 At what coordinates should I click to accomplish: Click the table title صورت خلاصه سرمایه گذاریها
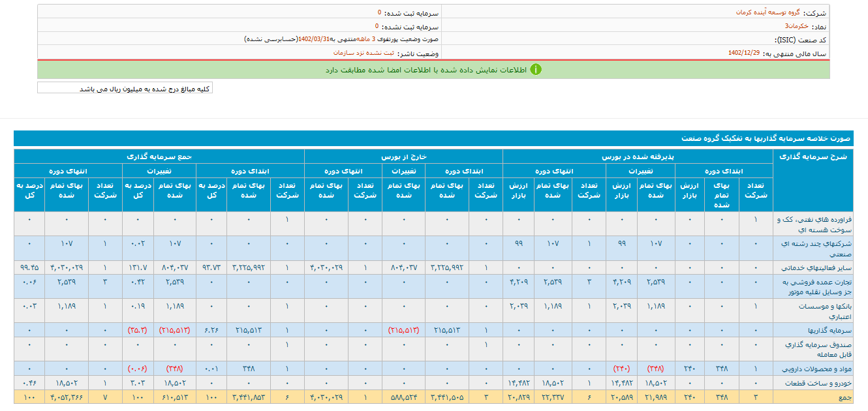point(766,138)
